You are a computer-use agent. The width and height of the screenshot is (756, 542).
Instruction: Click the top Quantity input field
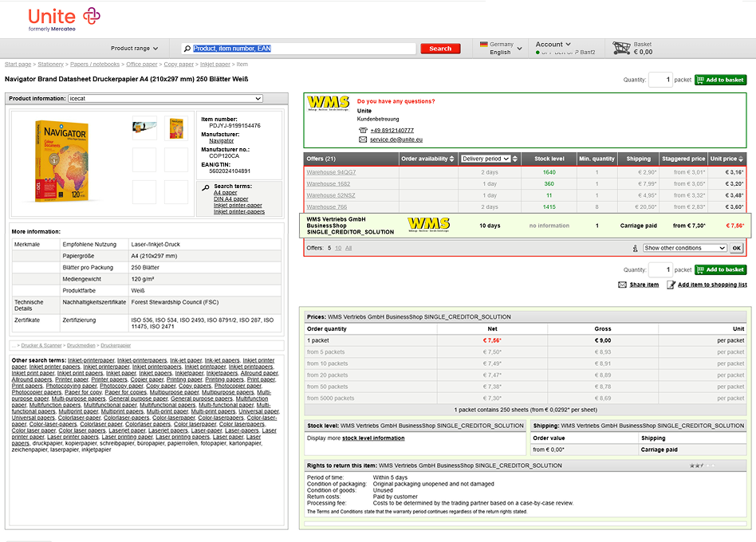pyautogui.click(x=660, y=80)
